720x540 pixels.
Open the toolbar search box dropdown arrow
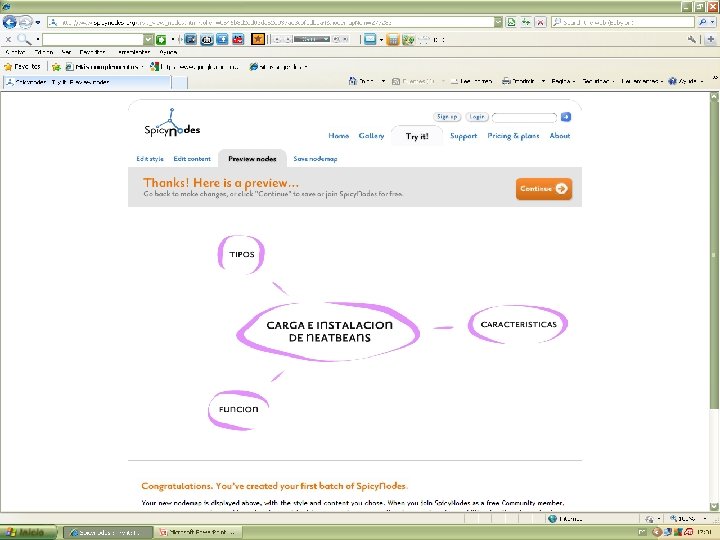point(148,39)
